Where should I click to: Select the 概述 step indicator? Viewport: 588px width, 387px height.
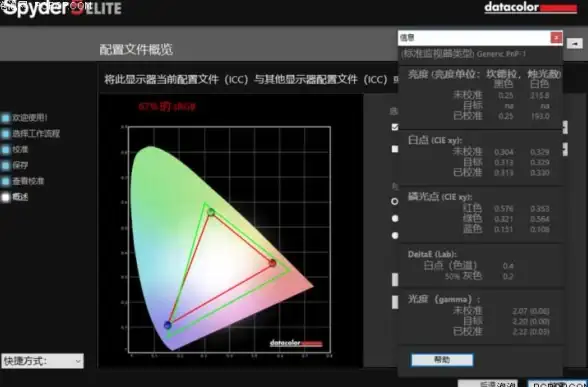pos(6,197)
